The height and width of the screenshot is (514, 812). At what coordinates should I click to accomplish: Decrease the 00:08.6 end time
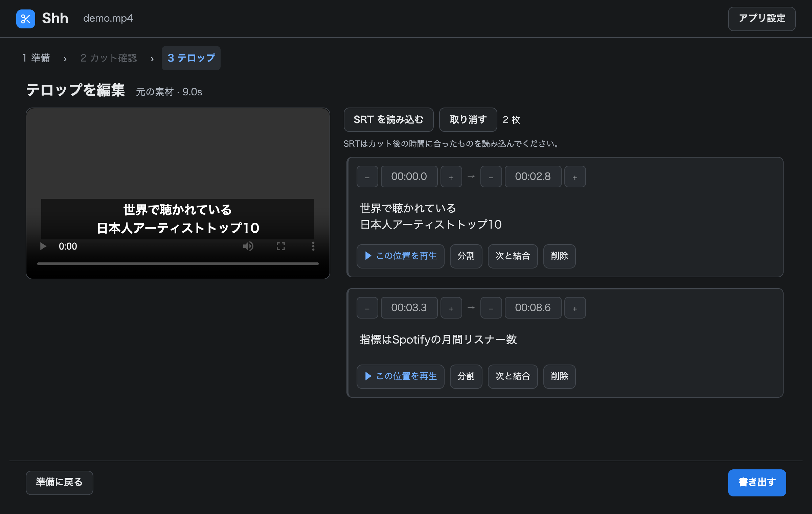491,308
